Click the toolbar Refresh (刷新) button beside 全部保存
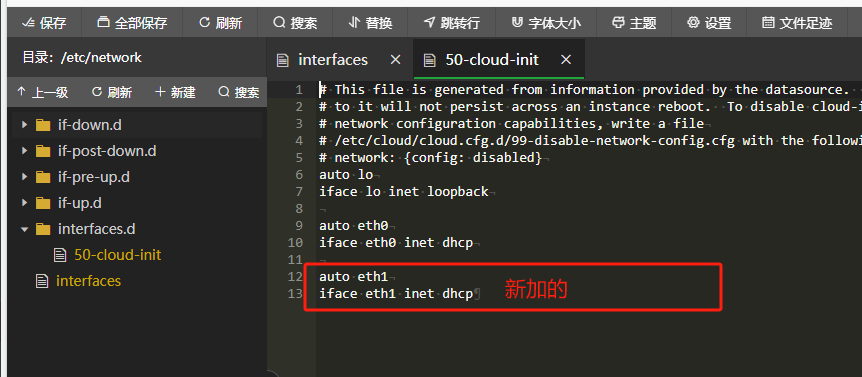This screenshot has height=377, width=862. point(220,23)
